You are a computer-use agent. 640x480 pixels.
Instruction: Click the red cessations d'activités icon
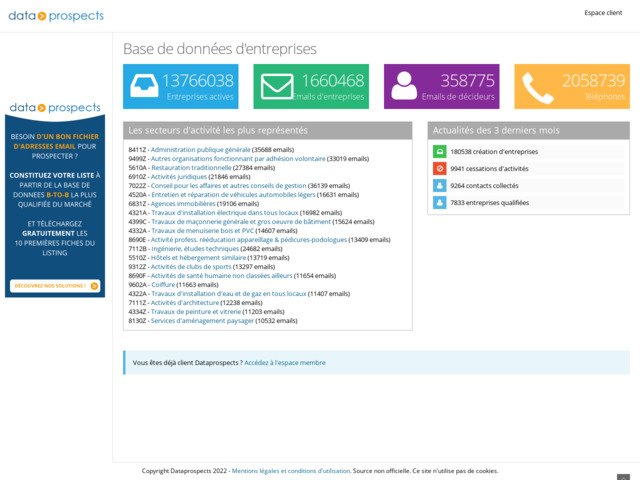tap(440, 168)
